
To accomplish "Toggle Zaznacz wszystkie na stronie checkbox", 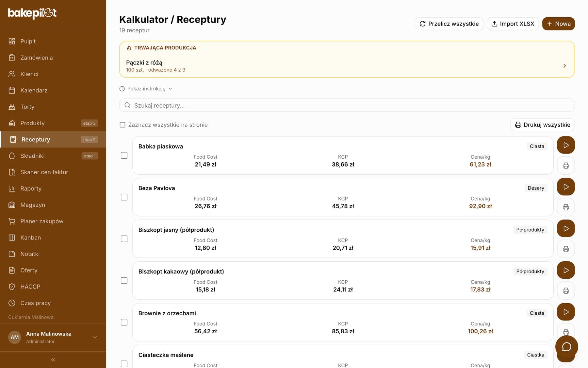I will [122, 125].
